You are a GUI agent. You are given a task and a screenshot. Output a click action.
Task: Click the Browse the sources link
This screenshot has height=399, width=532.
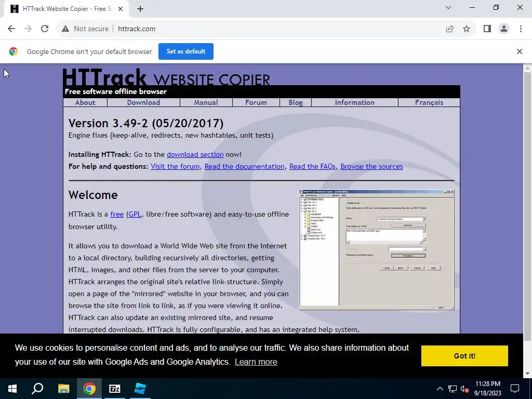(371, 167)
